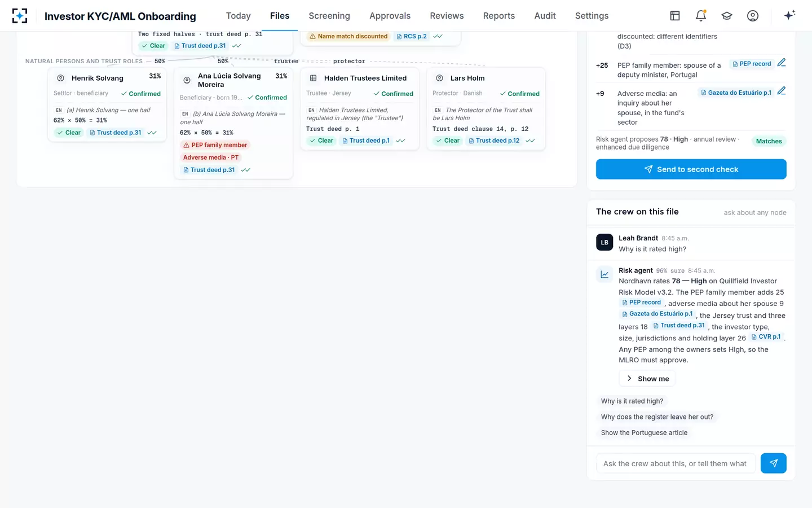Click Send to second check button

point(691,169)
